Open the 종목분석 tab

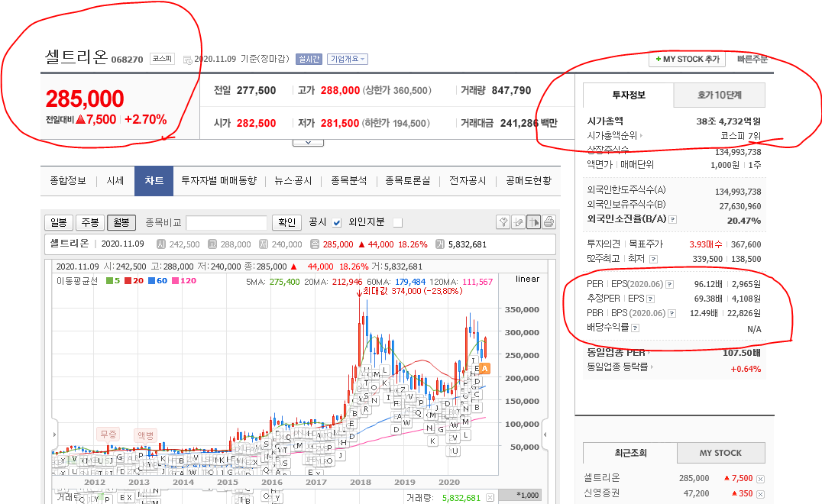point(349,181)
